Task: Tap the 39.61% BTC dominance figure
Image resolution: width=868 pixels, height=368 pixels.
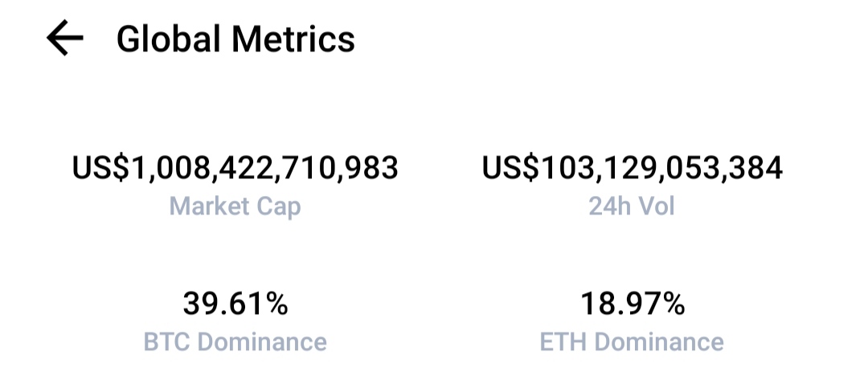Action: click(235, 304)
